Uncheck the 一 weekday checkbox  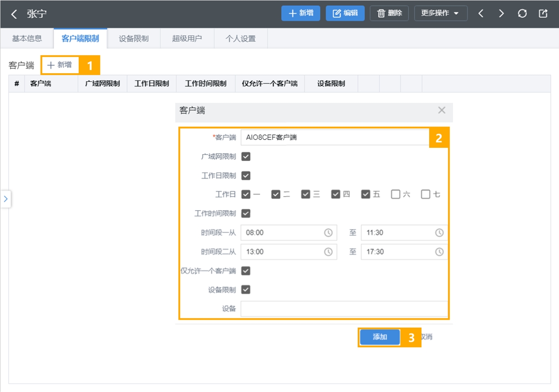pyautogui.click(x=246, y=194)
